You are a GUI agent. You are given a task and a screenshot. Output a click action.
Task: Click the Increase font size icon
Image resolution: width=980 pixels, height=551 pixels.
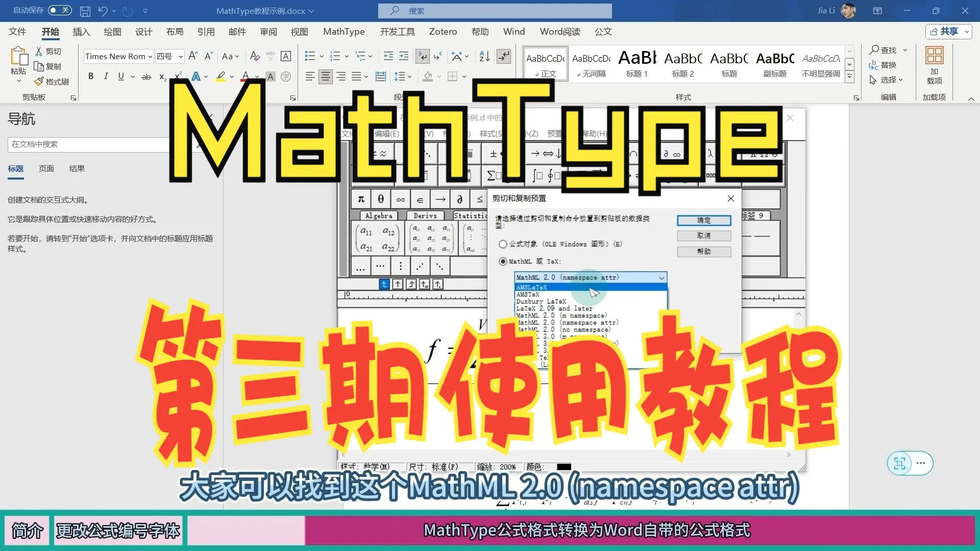193,56
